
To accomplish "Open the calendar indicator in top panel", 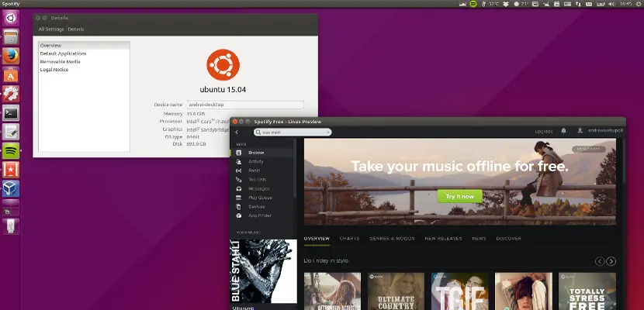I will (x=556, y=4).
